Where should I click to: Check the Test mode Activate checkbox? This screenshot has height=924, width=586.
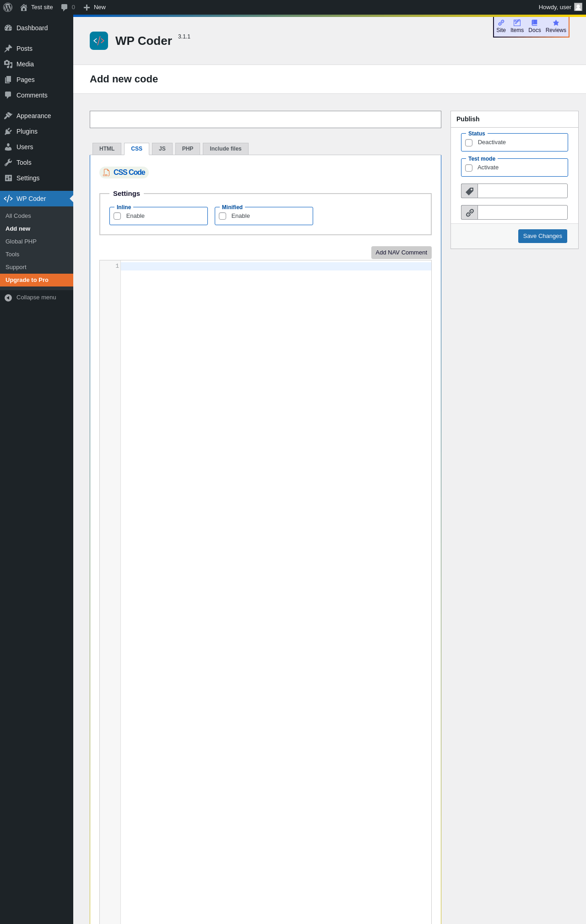click(469, 168)
